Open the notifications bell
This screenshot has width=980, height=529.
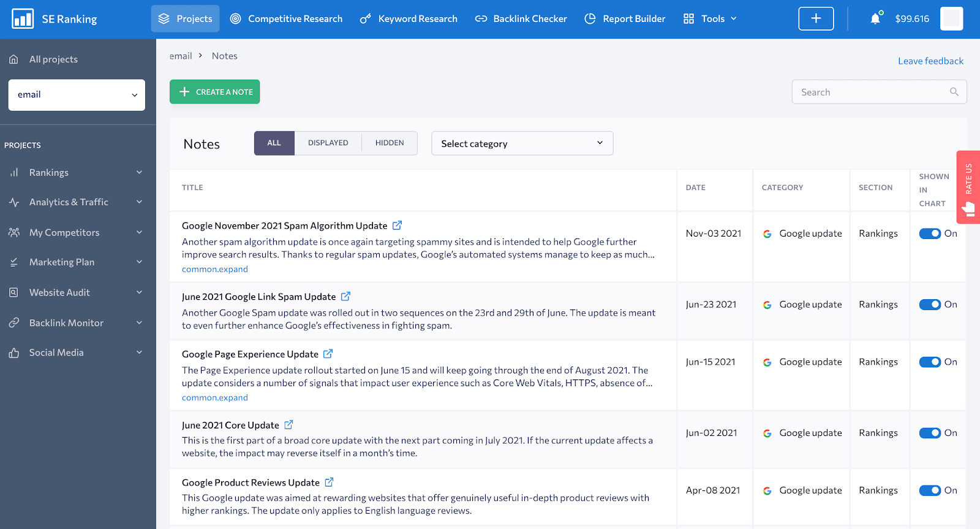(875, 19)
